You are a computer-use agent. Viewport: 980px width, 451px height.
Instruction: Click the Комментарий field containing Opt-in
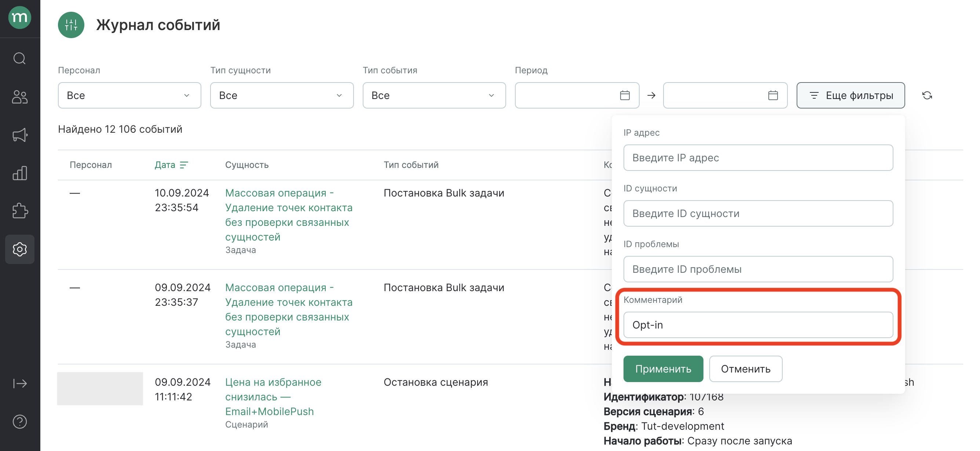point(758,325)
